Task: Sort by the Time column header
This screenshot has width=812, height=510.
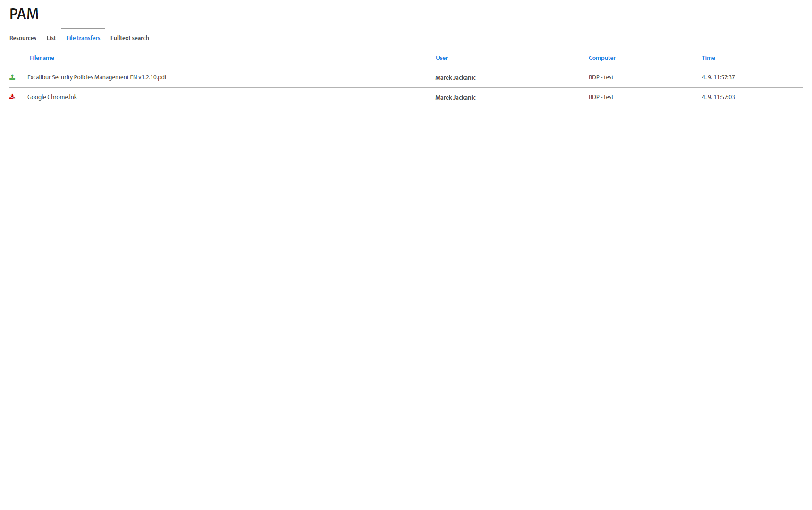Action: tap(708, 58)
